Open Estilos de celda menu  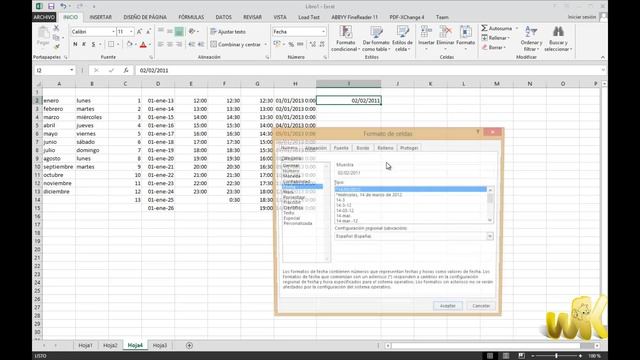coord(402,38)
